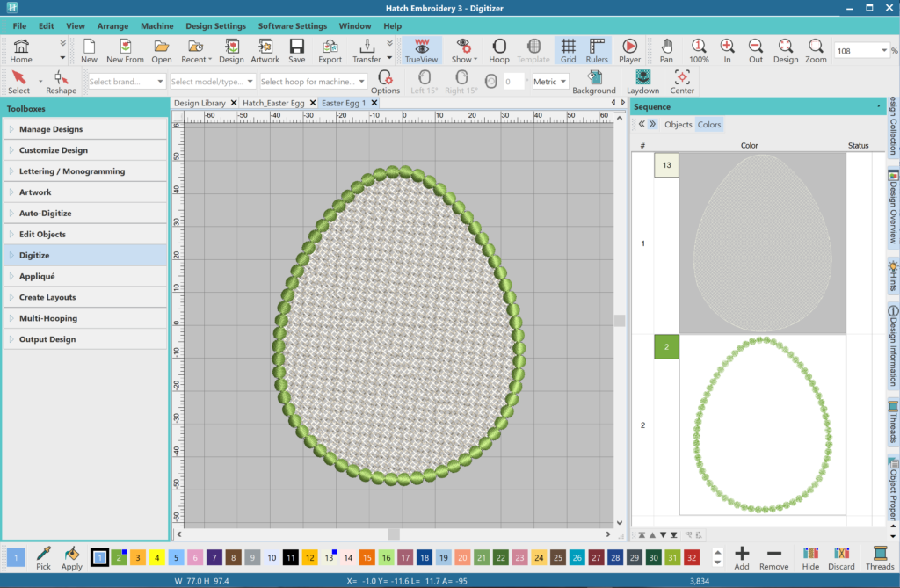Click the green egg outline thumbnail
The image size is (900, 588).
click(762, 425)
